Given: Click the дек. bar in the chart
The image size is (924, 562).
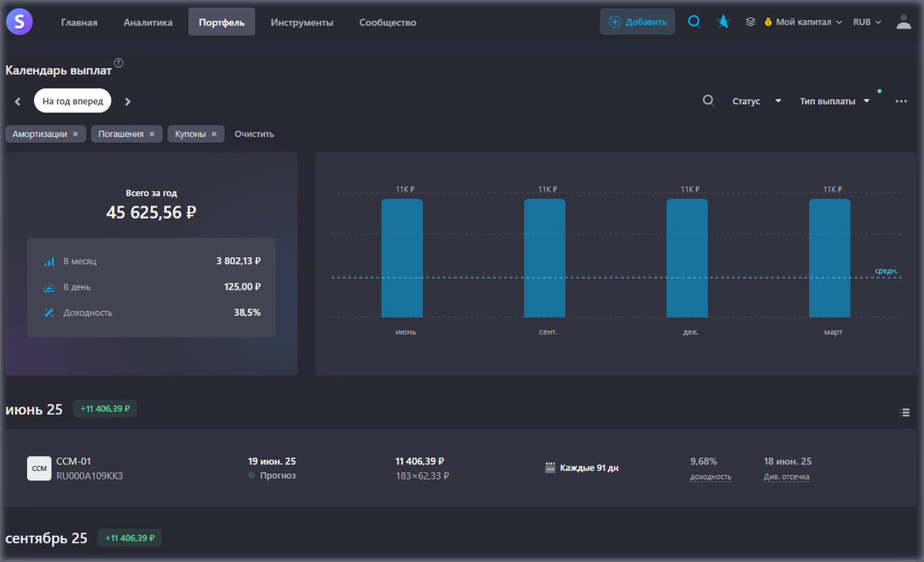Looking at the screenshot, I should (687, 258).
